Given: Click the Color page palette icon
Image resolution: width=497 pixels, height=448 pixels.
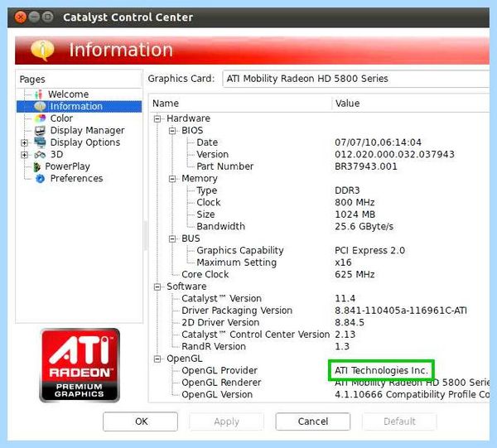Looking at the screenshot, I should point(41,118).
